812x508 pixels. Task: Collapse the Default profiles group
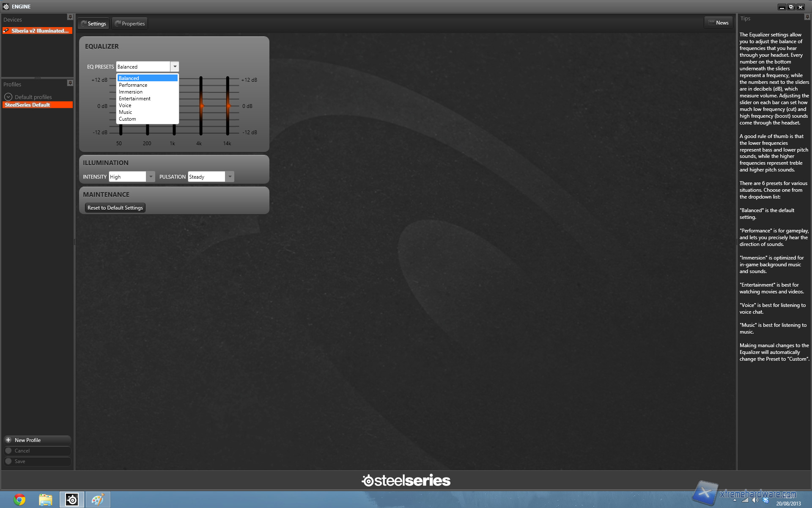[x=8, y=97]
